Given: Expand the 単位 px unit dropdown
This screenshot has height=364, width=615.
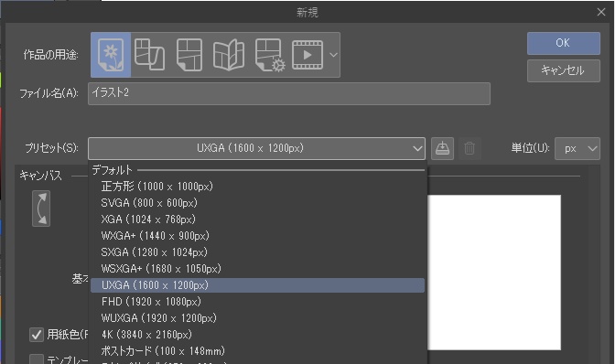Looking at the screenshot, I should pyautogui.click(x=577, y=148).
